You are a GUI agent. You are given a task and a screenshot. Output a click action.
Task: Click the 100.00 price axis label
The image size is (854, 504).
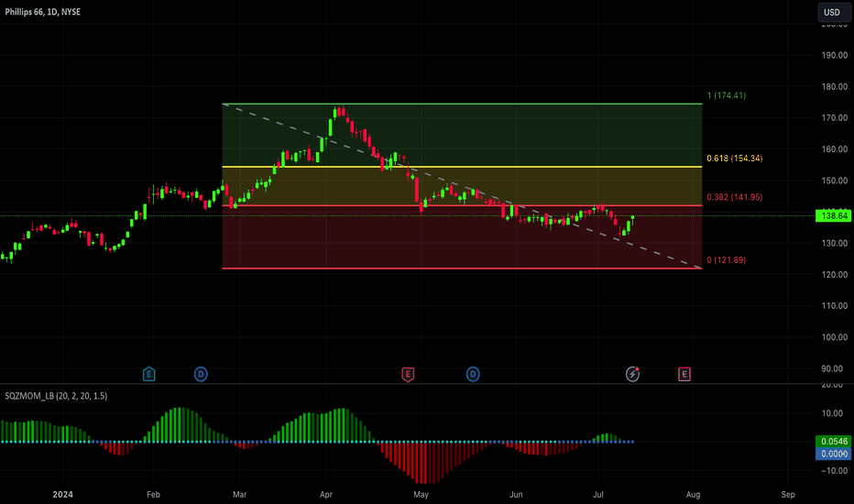[x=835, y=337]
